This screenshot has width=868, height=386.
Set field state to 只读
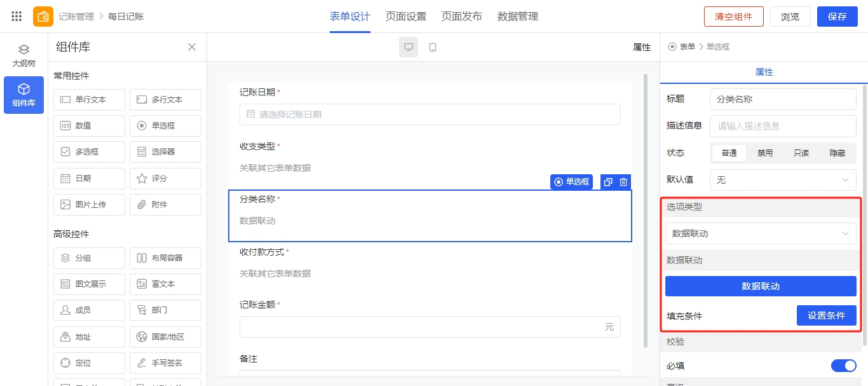coord(801,153)
